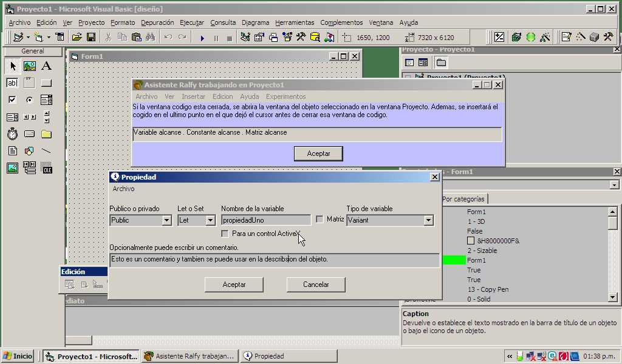Toggle Folders in the Project panel

coord(441,62)
